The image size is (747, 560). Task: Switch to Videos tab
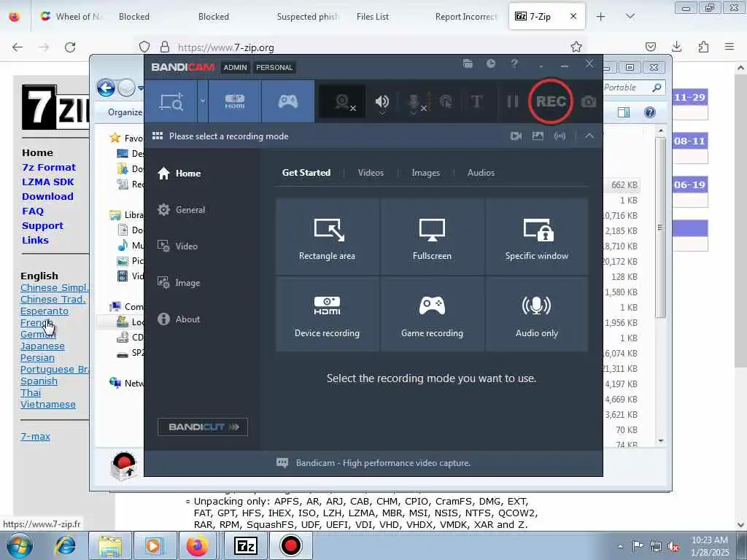click(x=371, y=173)
